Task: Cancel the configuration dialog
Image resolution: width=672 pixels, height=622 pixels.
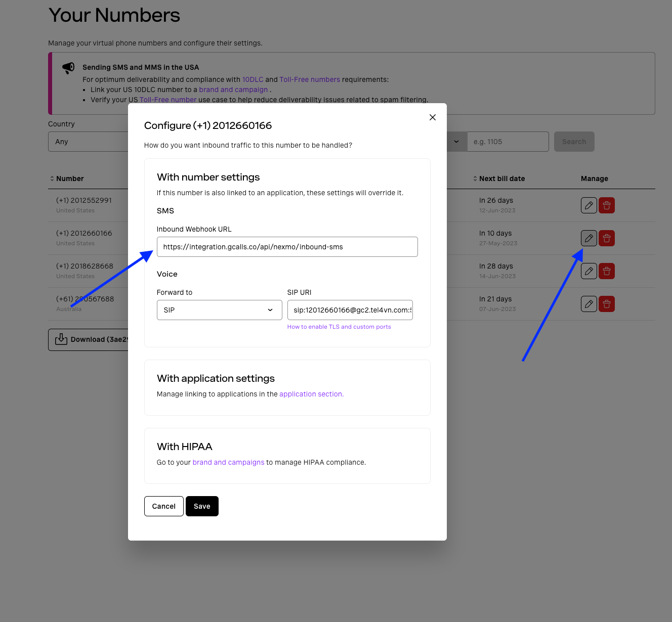Action: (164, 506)
